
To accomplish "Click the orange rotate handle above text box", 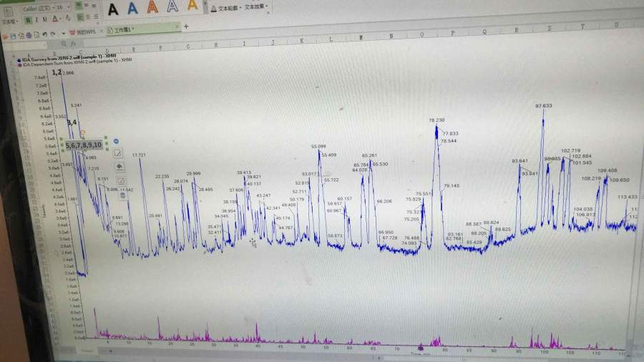I will (x=82, y=132).
